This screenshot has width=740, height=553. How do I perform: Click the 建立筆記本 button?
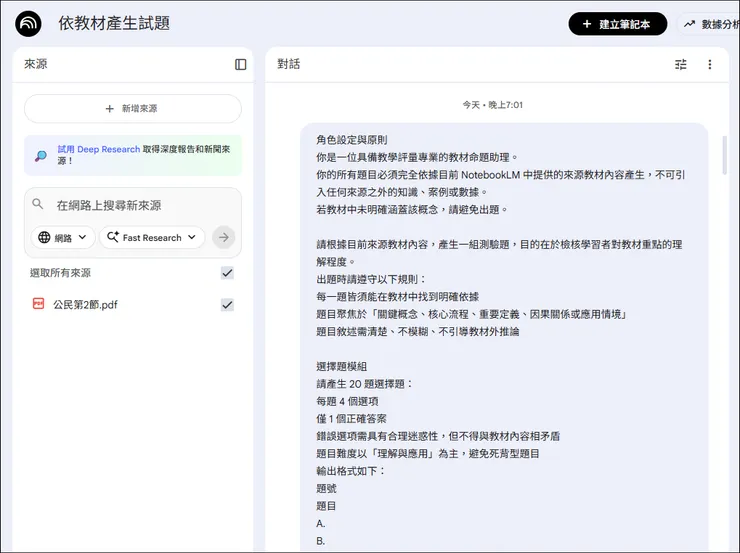(x=617, y=24)
